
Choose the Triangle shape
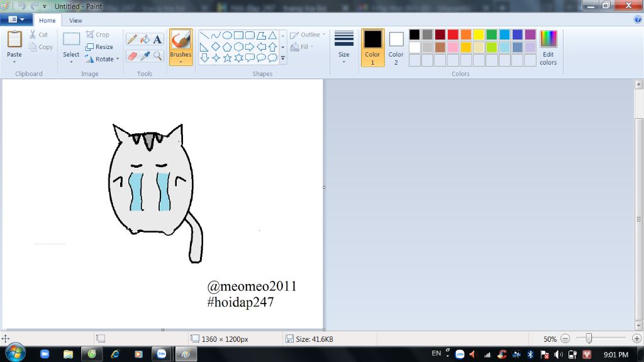[272, 36]
